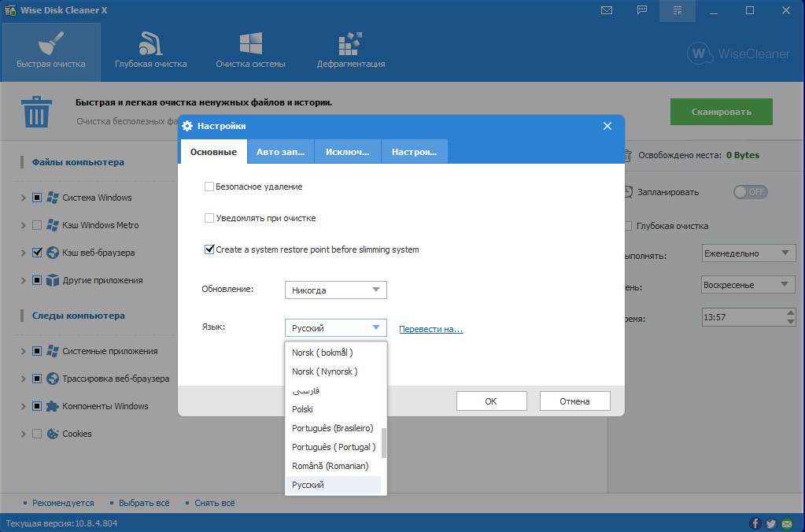Choose Română (Romanian) language option
This screenshot has height=532, width=805.
[333, 466]
